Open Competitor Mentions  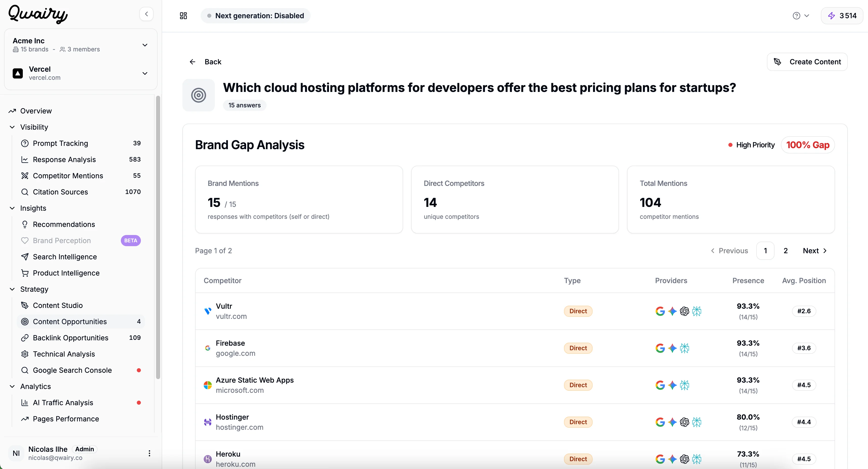(x=68, y=175)
